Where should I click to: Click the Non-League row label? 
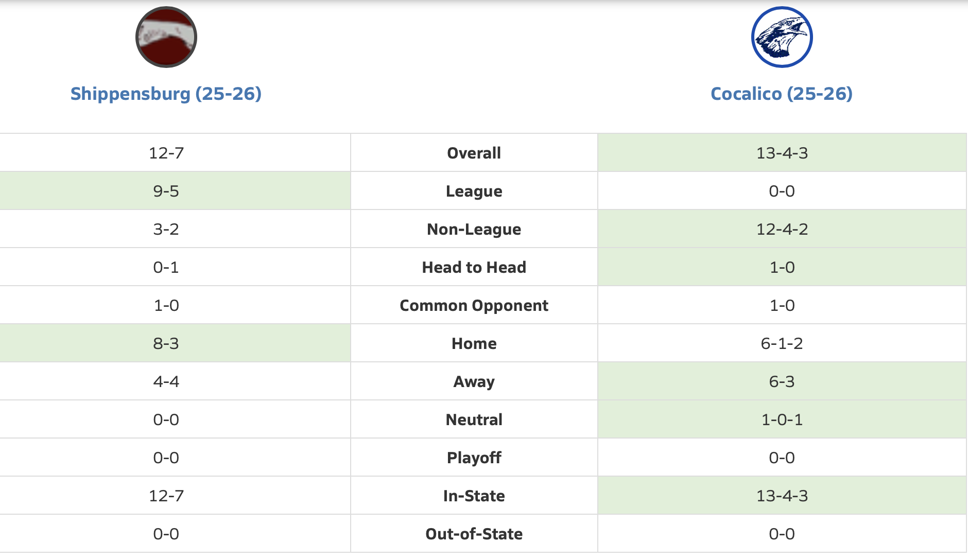pyautogui.click(x=474, y=229)
